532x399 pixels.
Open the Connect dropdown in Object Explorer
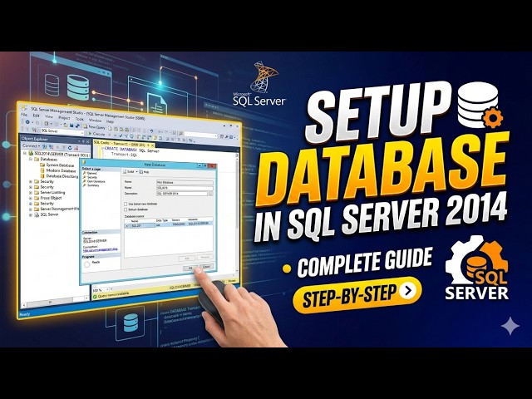click(32, 145)
